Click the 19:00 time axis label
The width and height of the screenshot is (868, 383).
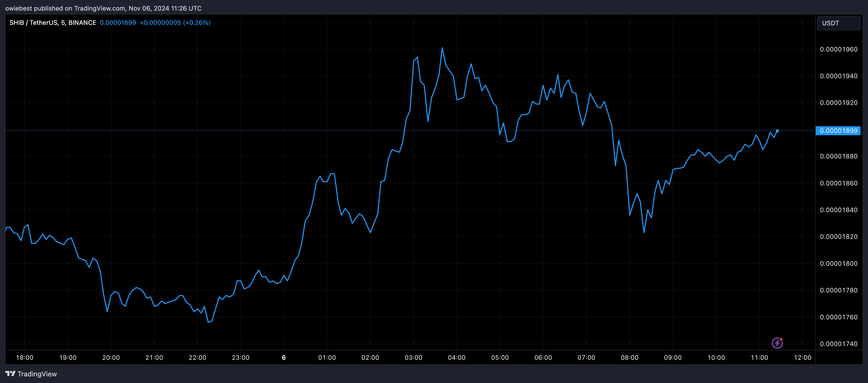coord(68,357)
